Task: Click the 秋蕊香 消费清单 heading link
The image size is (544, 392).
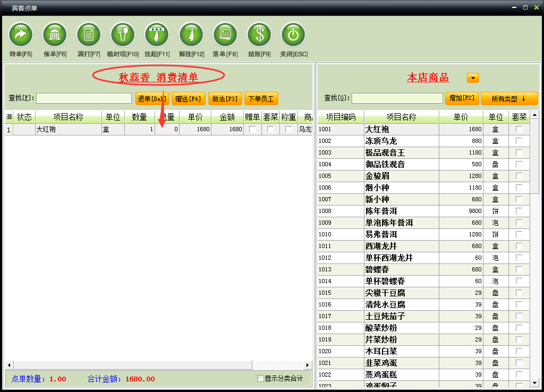Action: point(158,77)
